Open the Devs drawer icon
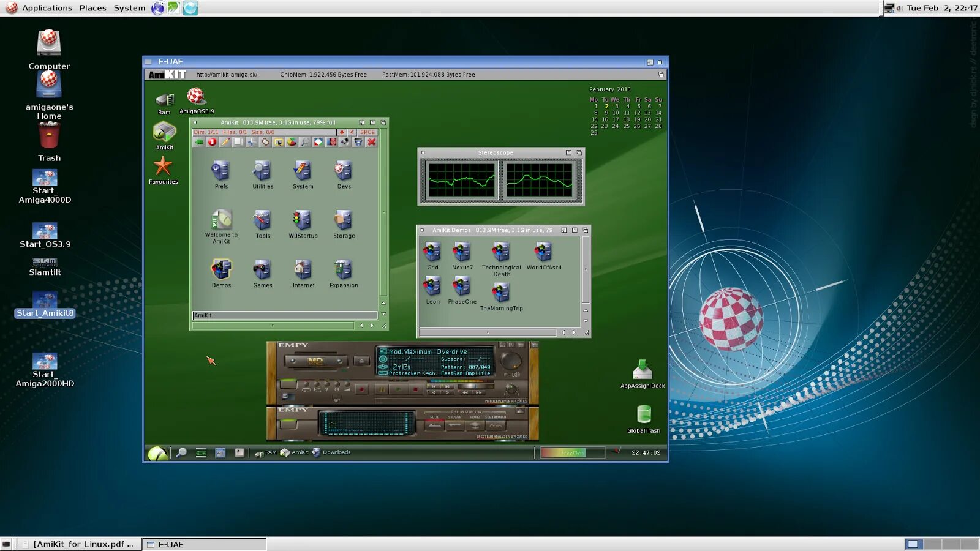This screenshot has width=980, height=551. 344,174
